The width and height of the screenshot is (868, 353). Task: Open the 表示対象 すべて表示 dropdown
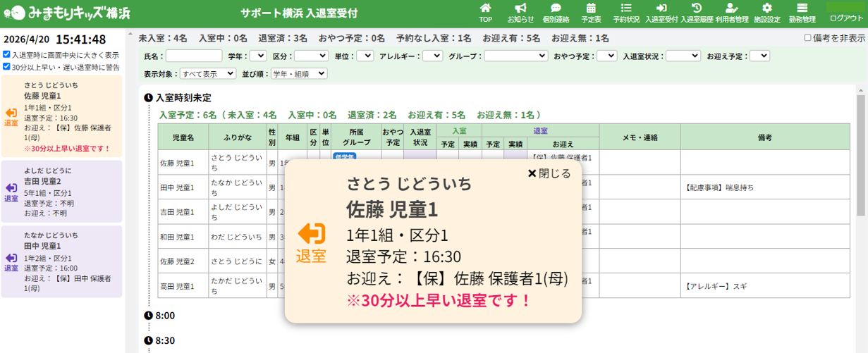(208, 73)
